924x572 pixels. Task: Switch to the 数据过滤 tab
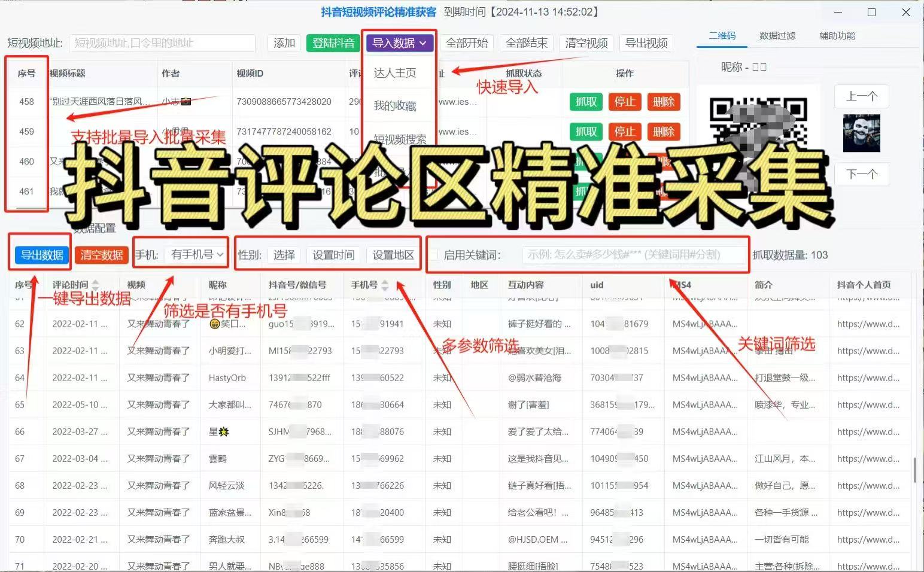click(777, 36)
